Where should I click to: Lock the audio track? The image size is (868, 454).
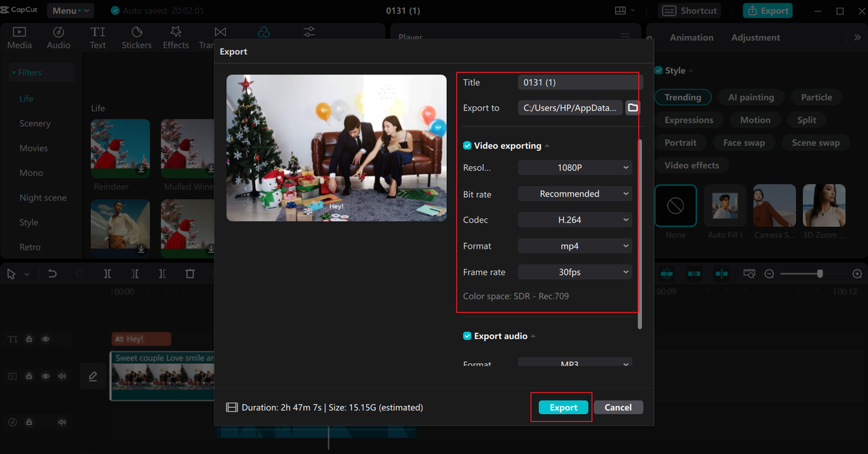pyautogui.click(x=29, y=422)
